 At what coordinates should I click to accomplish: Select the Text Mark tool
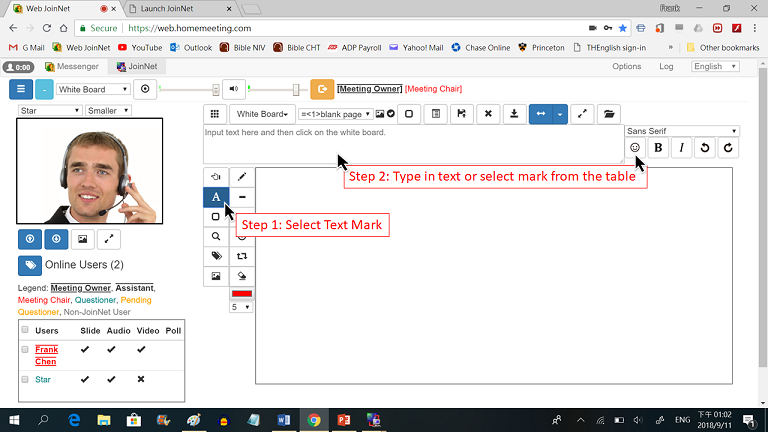point(216,197)
